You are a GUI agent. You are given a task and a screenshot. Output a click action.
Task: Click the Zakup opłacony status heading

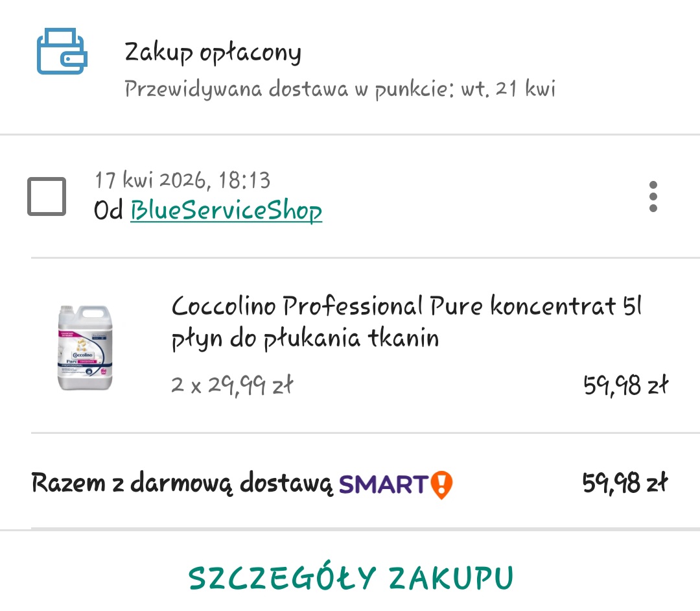pyautogui.click(x=213, y=53)
